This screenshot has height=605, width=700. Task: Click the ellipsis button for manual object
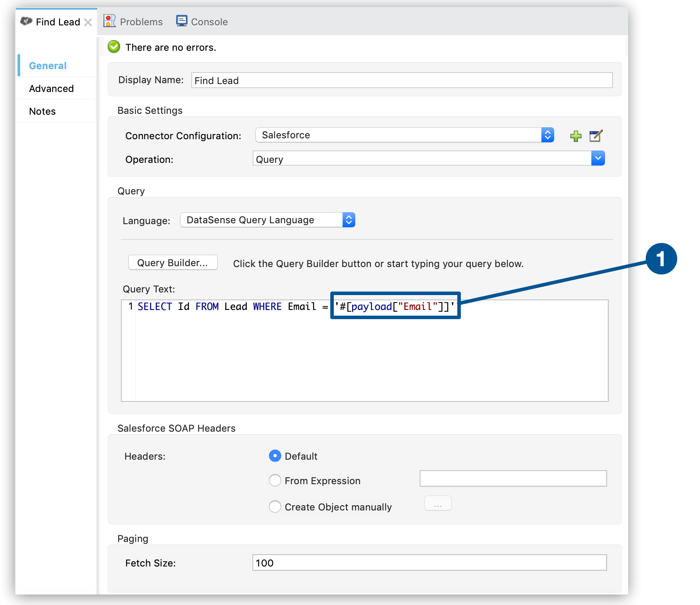point(438,504)
